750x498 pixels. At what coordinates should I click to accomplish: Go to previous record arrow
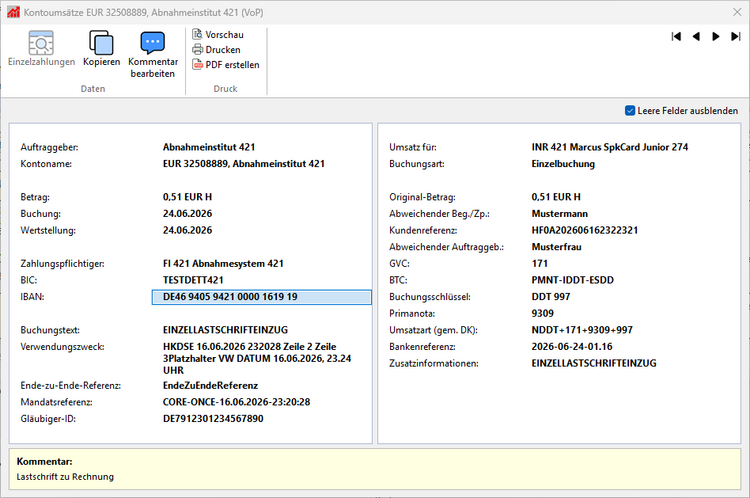696,36
